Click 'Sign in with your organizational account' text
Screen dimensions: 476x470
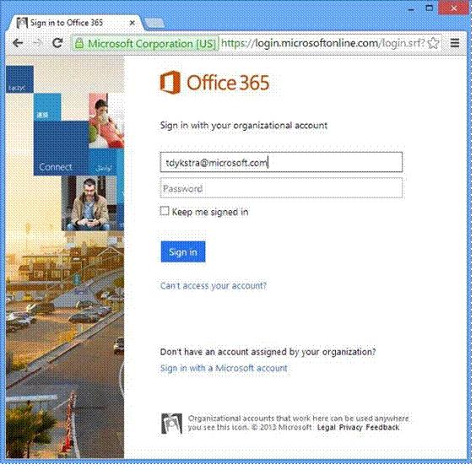click(x=243, y=126)
